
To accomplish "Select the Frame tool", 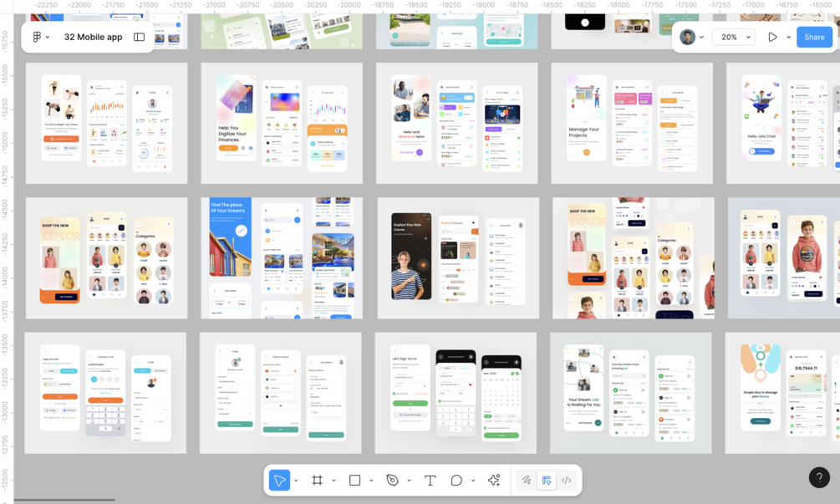I will click(317, 480).
